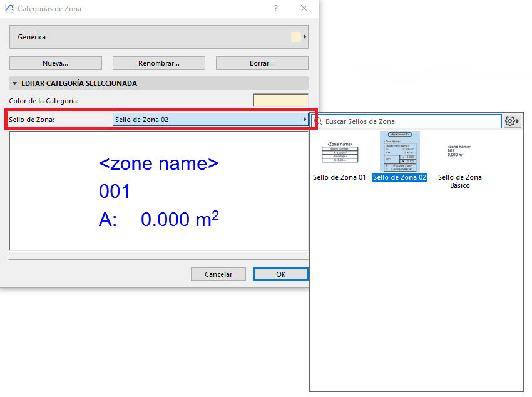Close the Categorías de Zona dialog
Image resolution: width=532 pixels, height=397 pixels.
304,9
